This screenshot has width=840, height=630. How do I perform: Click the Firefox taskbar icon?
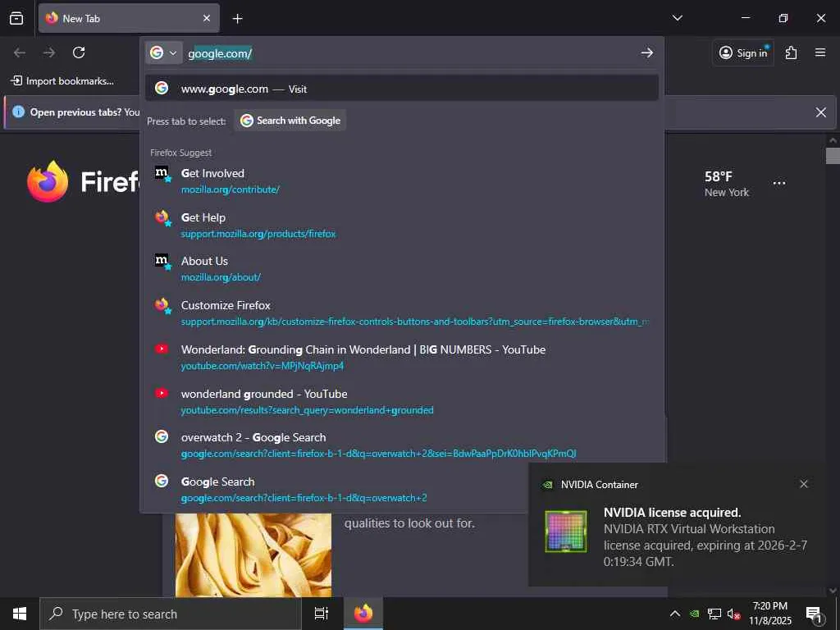point(363,614)
